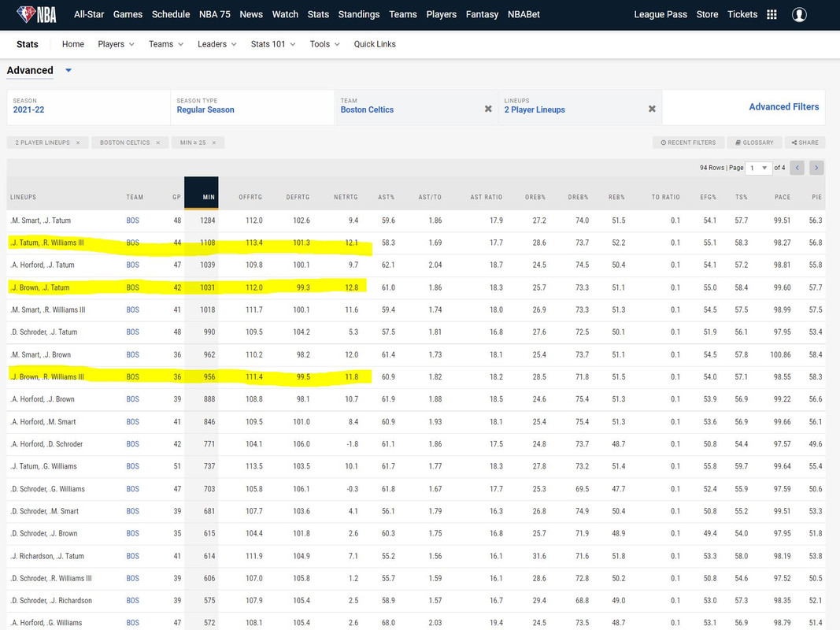Open Watch in top navigation
Screen dimensions: 840x630
point(285,14)
